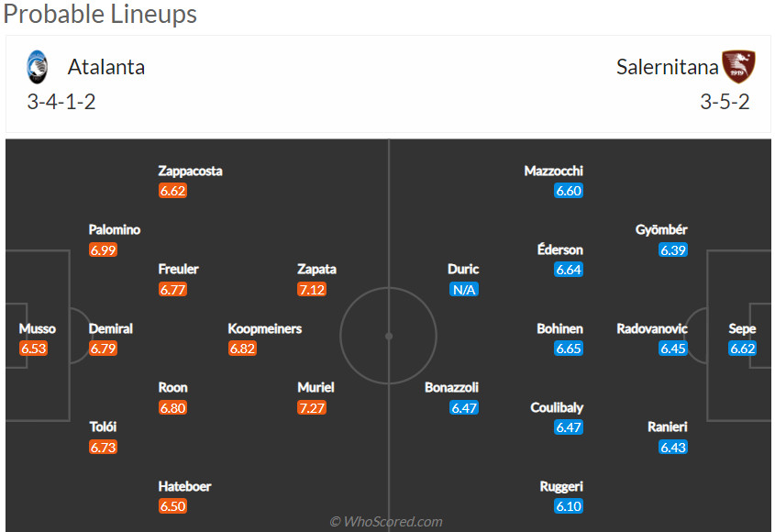Image resolution: width=775 pixels, height=532 pixels.
Task: Click goalkeeper Musso's name
Action: 38,328
